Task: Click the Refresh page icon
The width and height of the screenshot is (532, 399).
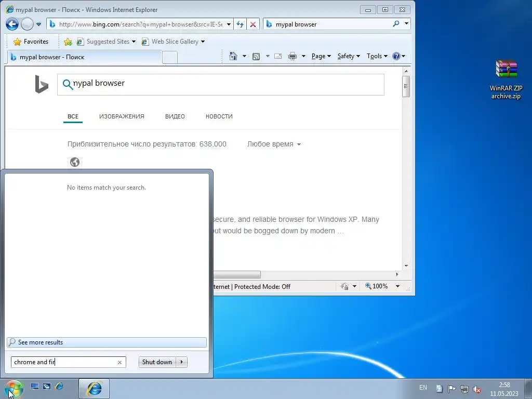Action: 240,24
